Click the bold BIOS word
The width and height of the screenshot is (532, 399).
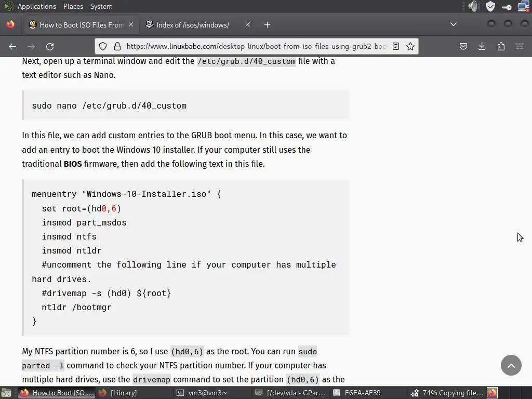click(73, 164)
